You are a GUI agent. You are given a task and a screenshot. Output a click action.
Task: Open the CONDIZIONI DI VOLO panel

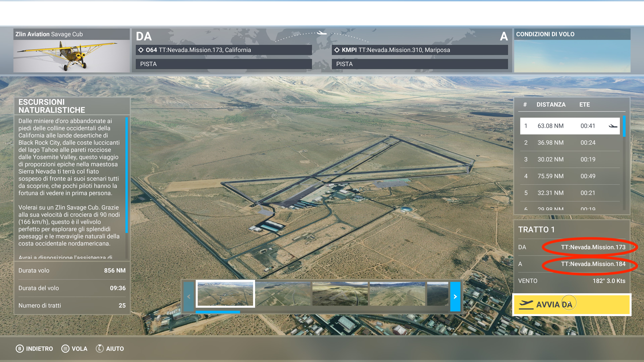point(572,50)
